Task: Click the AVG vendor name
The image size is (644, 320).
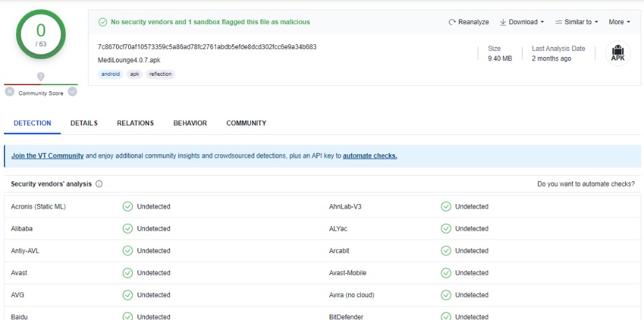Action: [x=17, y=295]
